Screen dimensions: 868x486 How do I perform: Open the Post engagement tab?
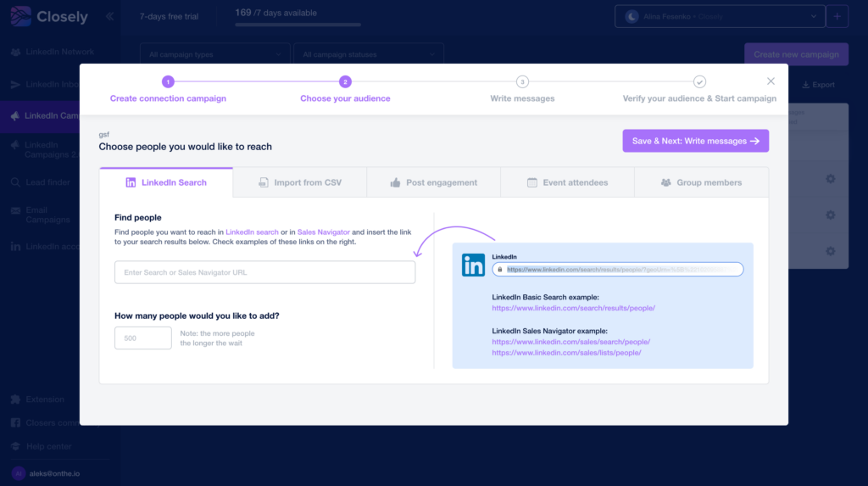coord(433,182)
